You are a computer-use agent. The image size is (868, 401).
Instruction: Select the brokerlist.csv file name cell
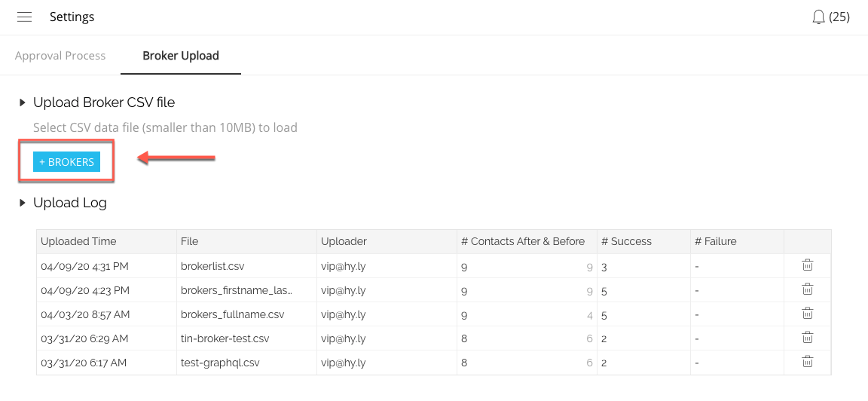[x=212, y=265]
